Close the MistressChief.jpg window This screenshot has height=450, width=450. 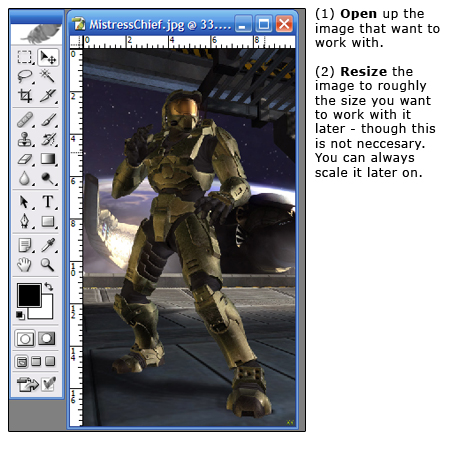(x=284, y=24)
